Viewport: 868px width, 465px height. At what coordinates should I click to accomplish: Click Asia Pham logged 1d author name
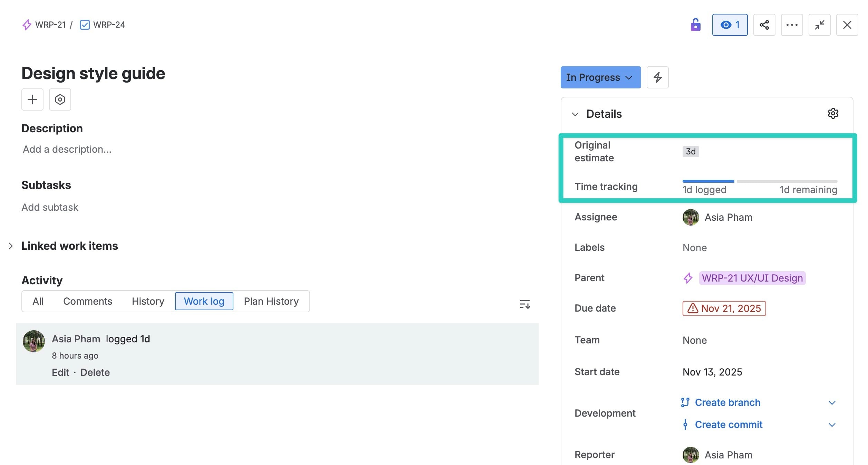click(76, 339)
